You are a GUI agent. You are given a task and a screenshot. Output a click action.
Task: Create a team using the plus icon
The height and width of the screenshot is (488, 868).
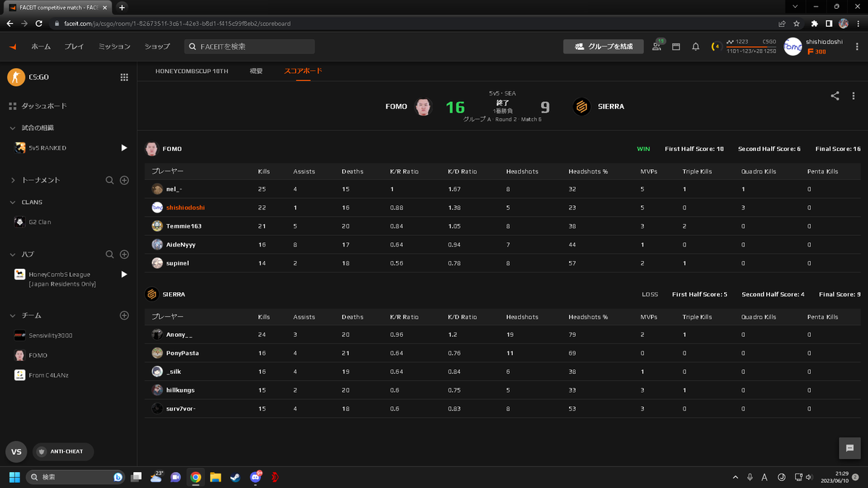[x=124, y=316]
